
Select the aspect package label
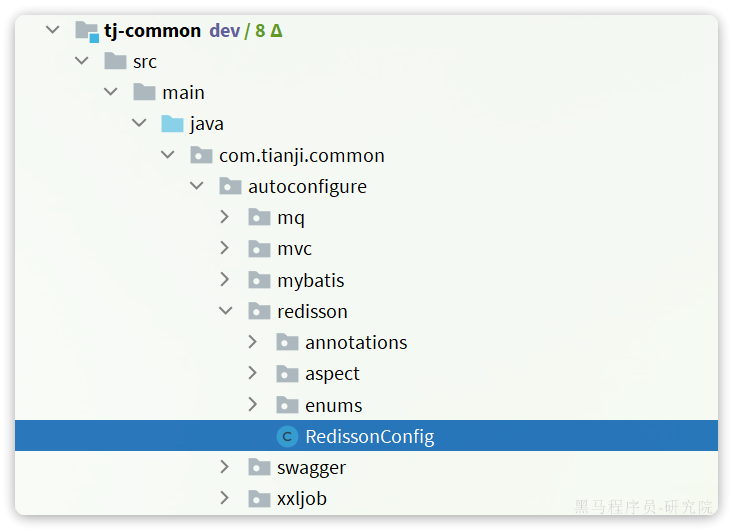coord(332,374)
